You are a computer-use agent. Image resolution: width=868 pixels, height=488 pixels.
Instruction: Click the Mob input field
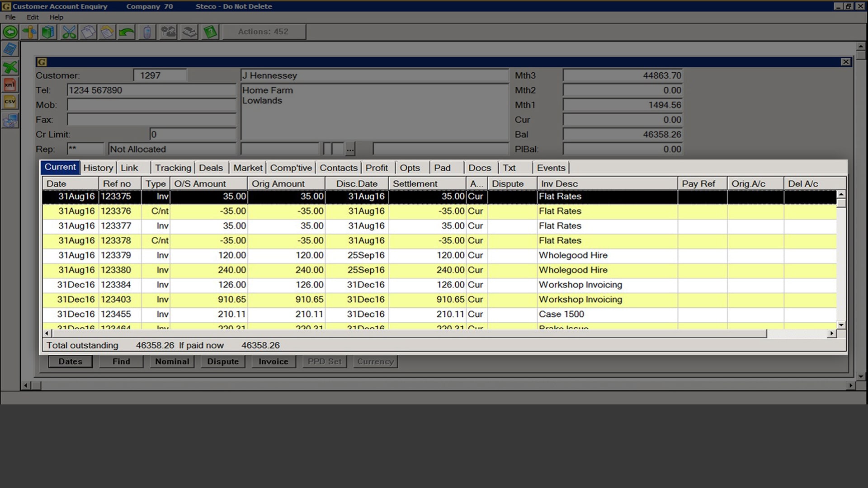click(x=151, y=105)
